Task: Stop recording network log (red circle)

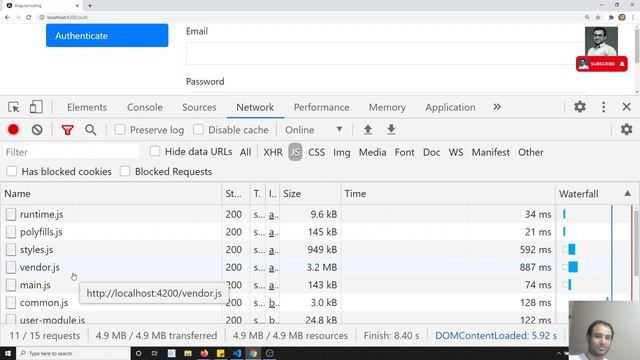Action: point(13,130)
